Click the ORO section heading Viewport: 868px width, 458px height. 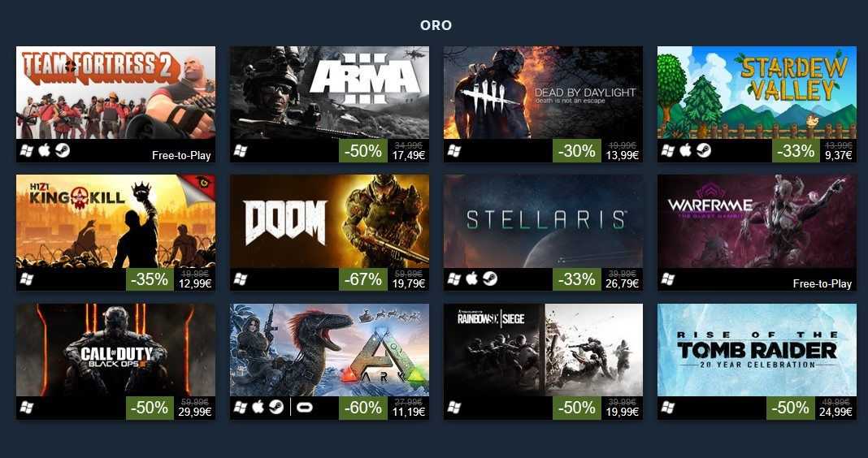pyautogui.click(x=436, y=25)
